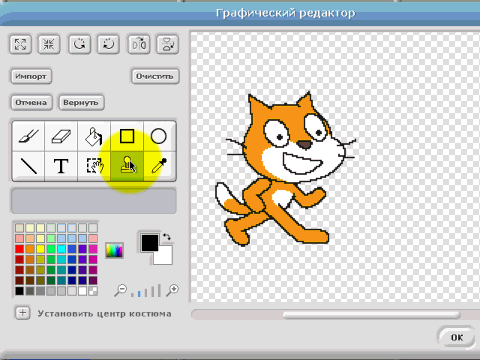The image size is (480, 360).
Task: Select the Rectangle tool
Action: (127, 136)
